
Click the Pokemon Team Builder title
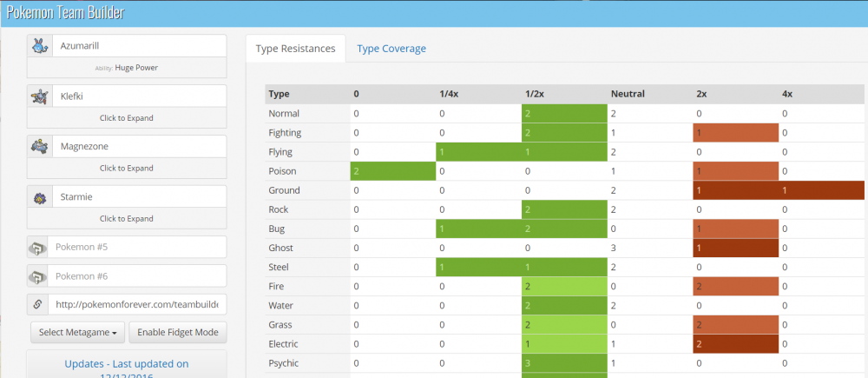pos(65,13)
